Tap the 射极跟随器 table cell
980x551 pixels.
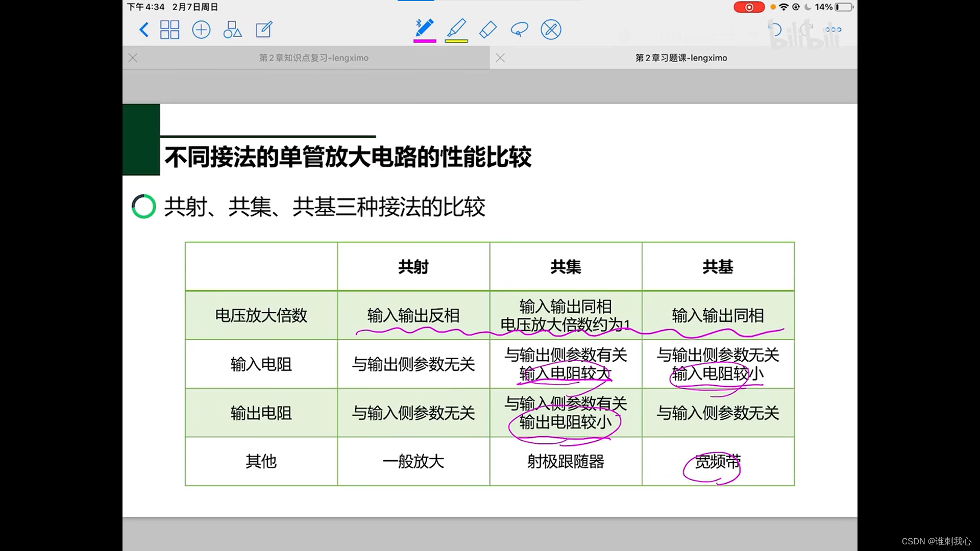click(566, 462)
